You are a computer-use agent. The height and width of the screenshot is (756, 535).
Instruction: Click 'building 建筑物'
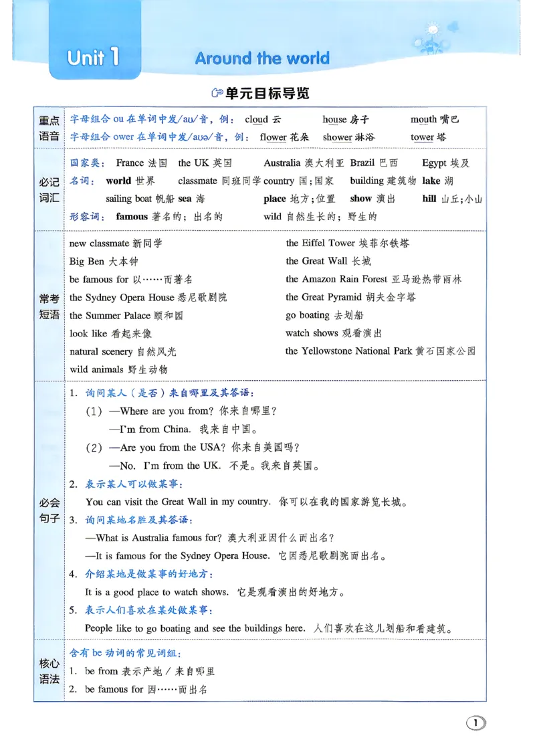383,181
